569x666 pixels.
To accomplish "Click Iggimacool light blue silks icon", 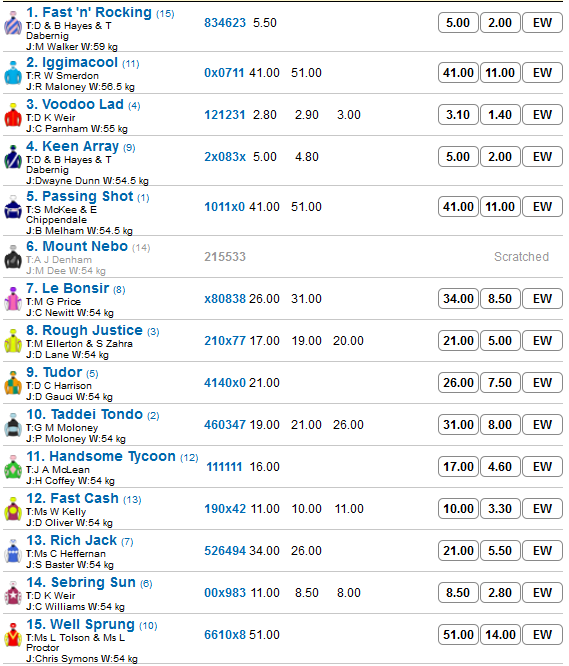I will (x=13, y=73).
